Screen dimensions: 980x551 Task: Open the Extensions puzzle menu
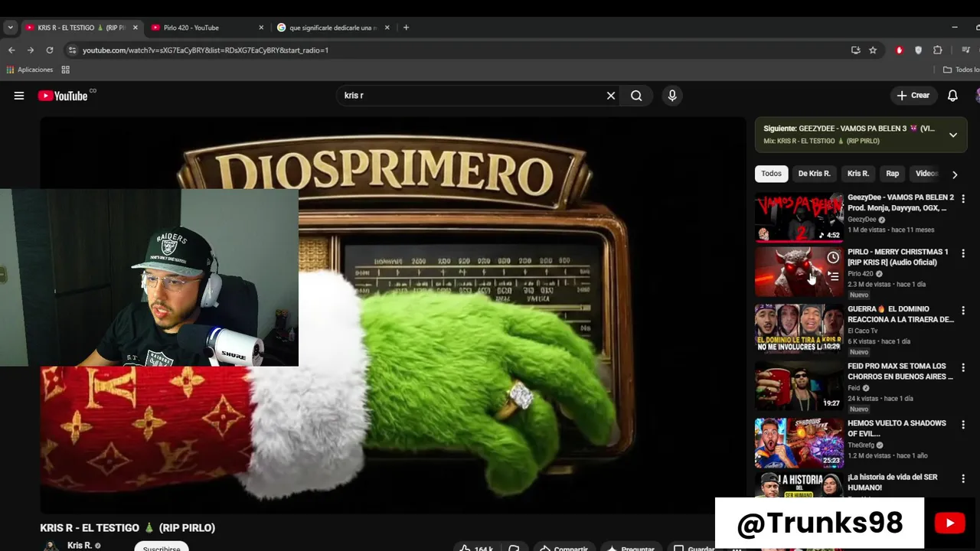coord(937,50)
